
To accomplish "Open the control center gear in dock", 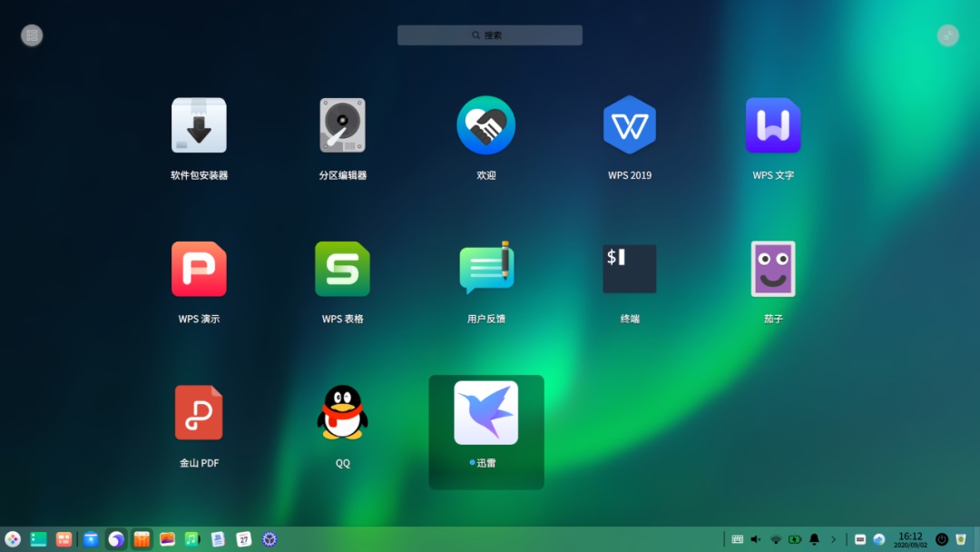I will click(x=269, y=539).
